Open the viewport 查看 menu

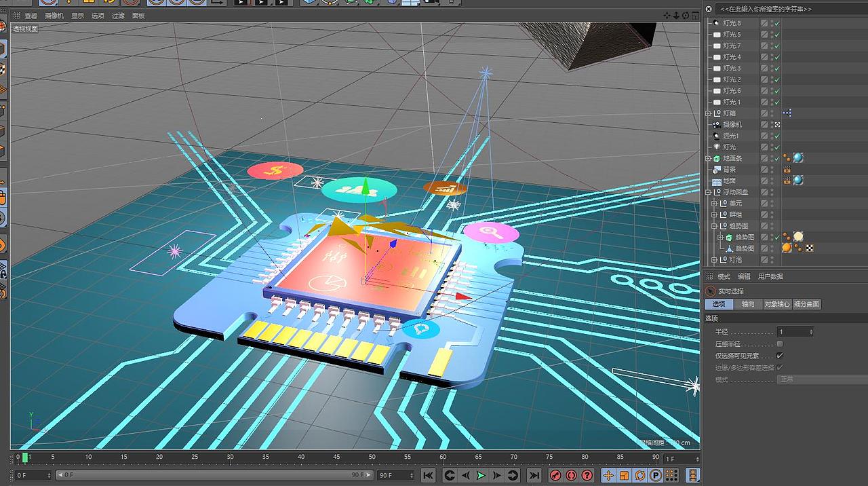[x=31, y=16]
